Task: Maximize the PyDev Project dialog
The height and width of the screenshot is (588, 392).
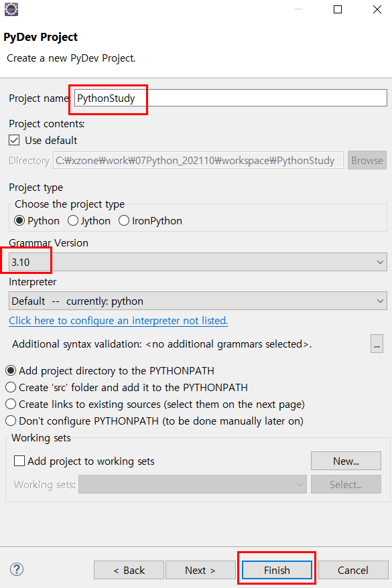Action: 338,9
